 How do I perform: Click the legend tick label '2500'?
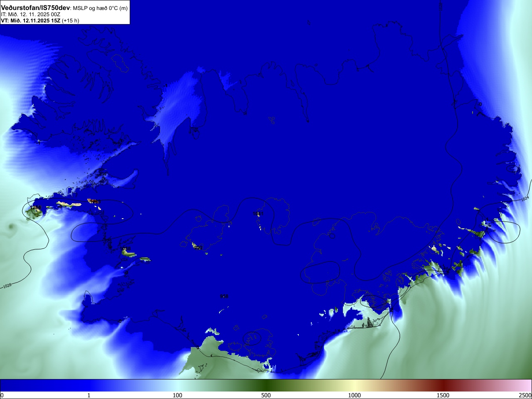click(525, 395)
